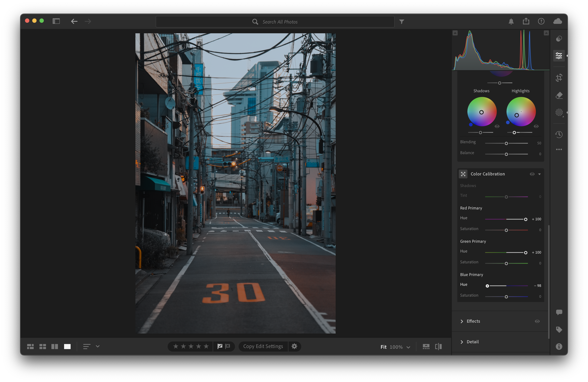The height and width of the screenshot is (382, 588).
Task: Select the Healing brush tool
Action: [x=559, y=95]
